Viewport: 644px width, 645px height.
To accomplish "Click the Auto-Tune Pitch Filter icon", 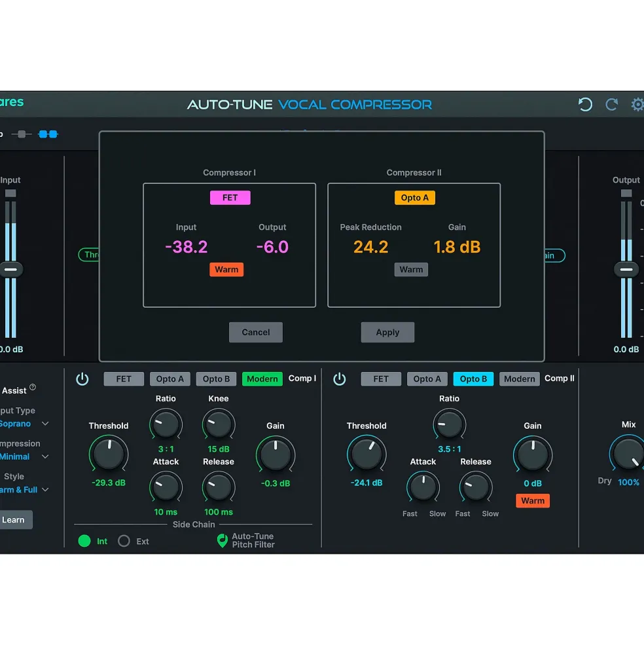I will pos(222,540).
